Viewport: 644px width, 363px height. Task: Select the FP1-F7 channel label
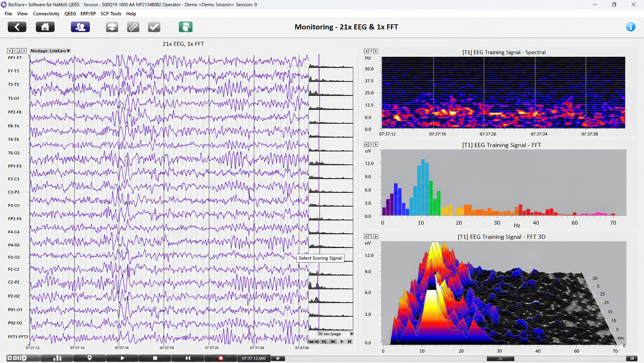pos(15,58)
